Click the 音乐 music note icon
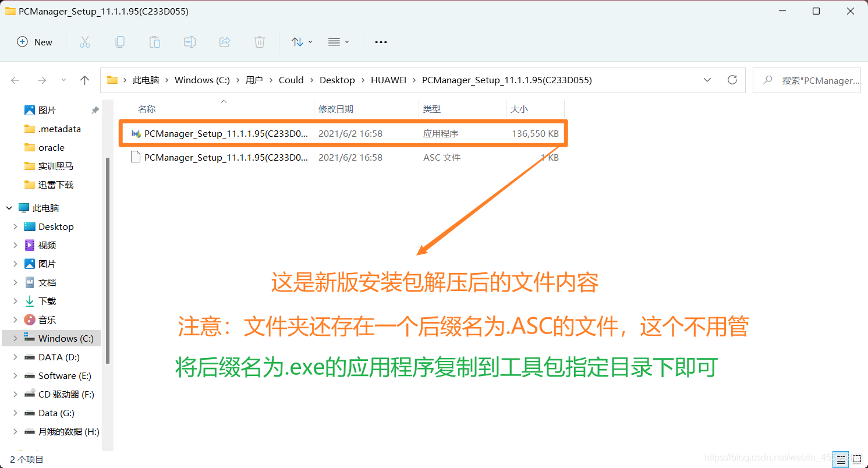This screenshot has height=468, width=868. point(30,320)
